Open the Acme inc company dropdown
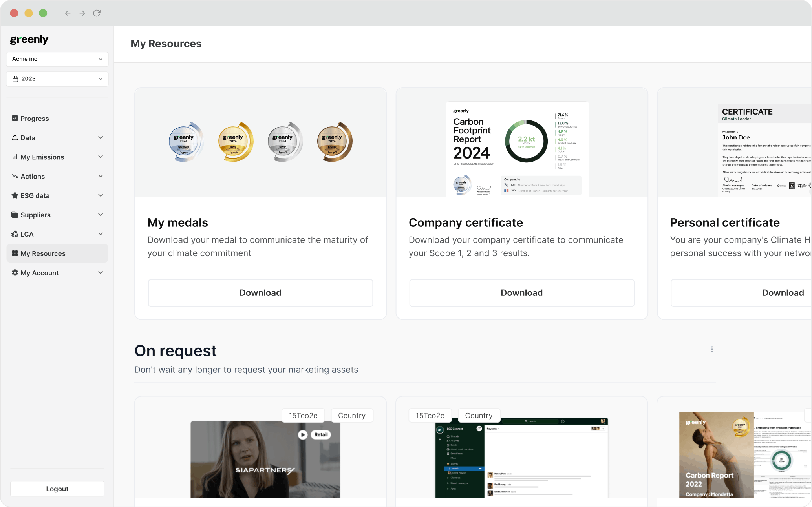This screenshot has width=812, height=507. click(x=57, y=59)
